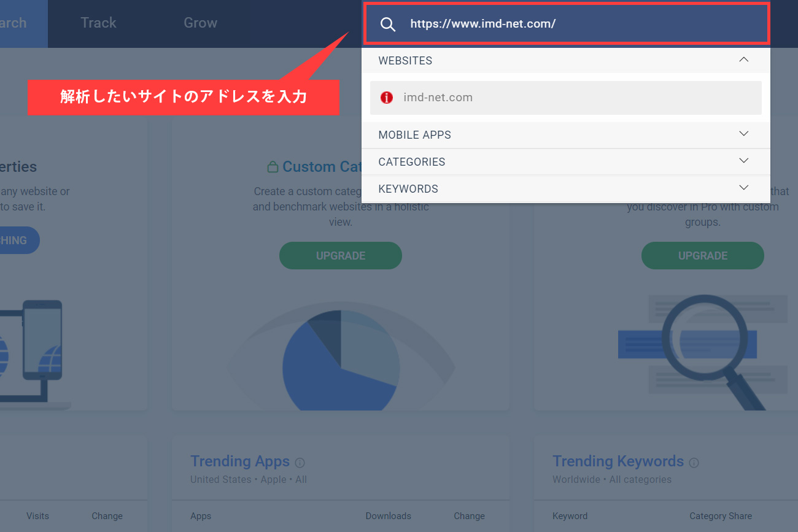Expand the MOBILE APPS section chevron

(744, 134)
